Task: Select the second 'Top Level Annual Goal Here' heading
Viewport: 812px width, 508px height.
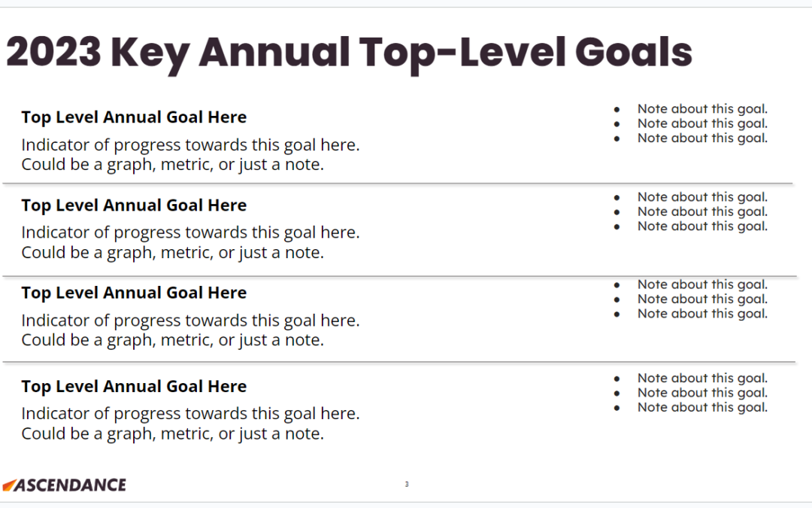Action: (134, 205)
